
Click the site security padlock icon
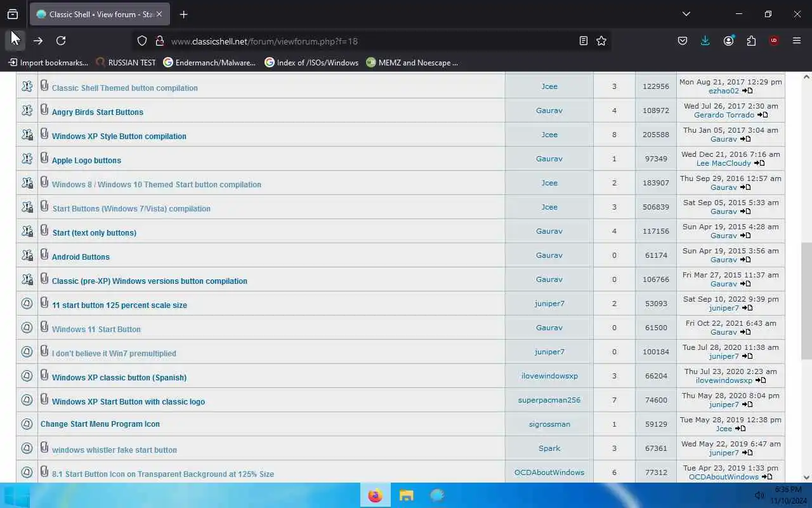[160, 41]
